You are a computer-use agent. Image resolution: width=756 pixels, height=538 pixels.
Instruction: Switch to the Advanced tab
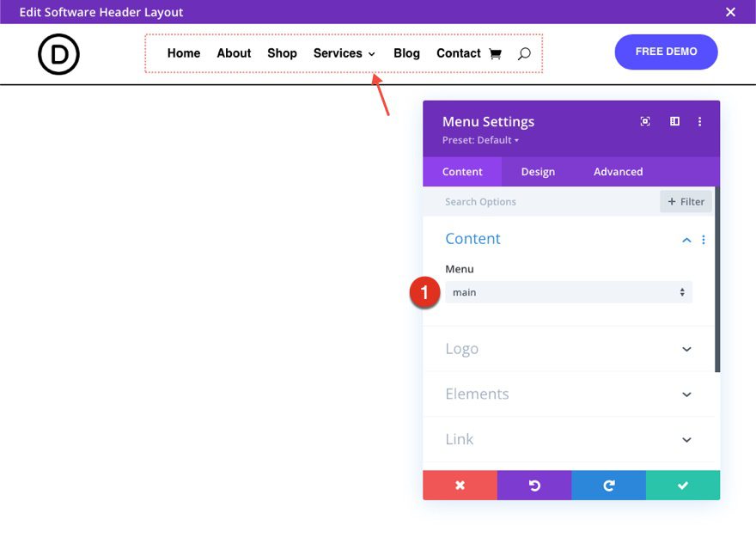pos(618,171)
